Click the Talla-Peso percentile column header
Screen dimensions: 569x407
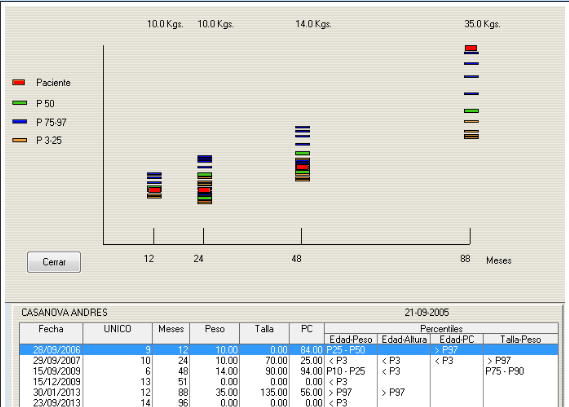pyautogui.click(x=521, y=339)
